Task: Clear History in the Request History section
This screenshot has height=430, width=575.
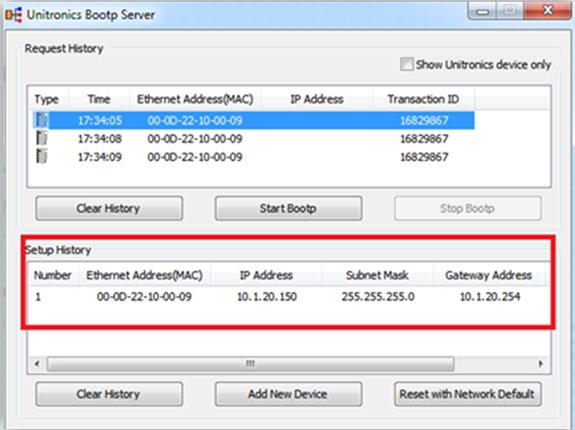Action: coord(109,208)
